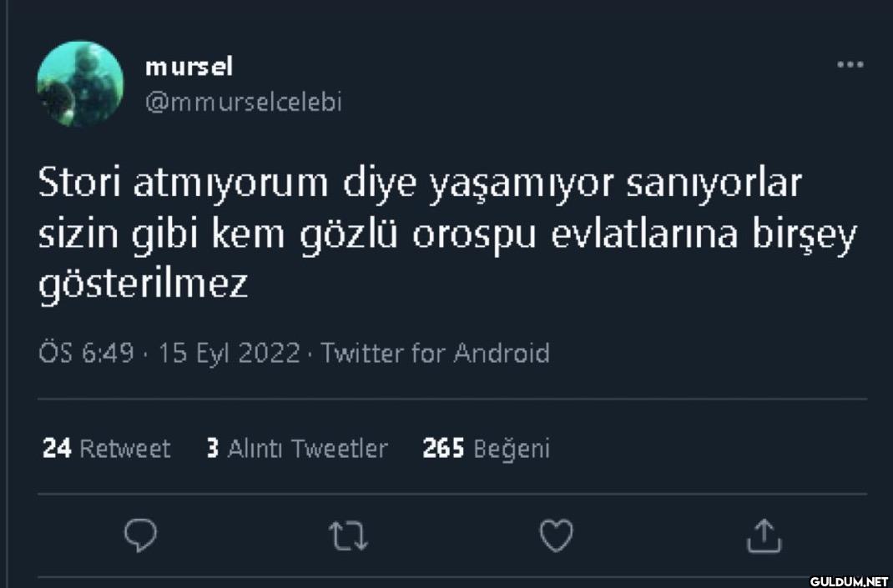Show who liked via "Beğeni" label
Image resolution: width=893 pixels, height=588 pixels.
[x=512, y=449]
